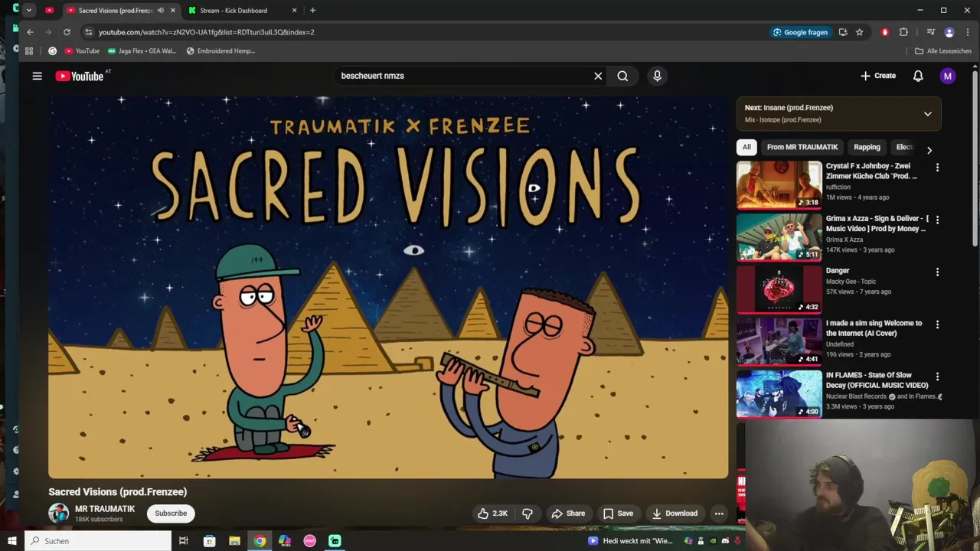980x551 pixels.
Task: Open options for Grima x Azza video
Action: point(937,220)
